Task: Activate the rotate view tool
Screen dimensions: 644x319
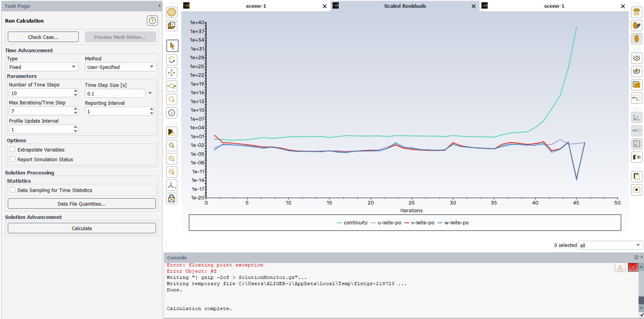Action: (x=172, y=60)
